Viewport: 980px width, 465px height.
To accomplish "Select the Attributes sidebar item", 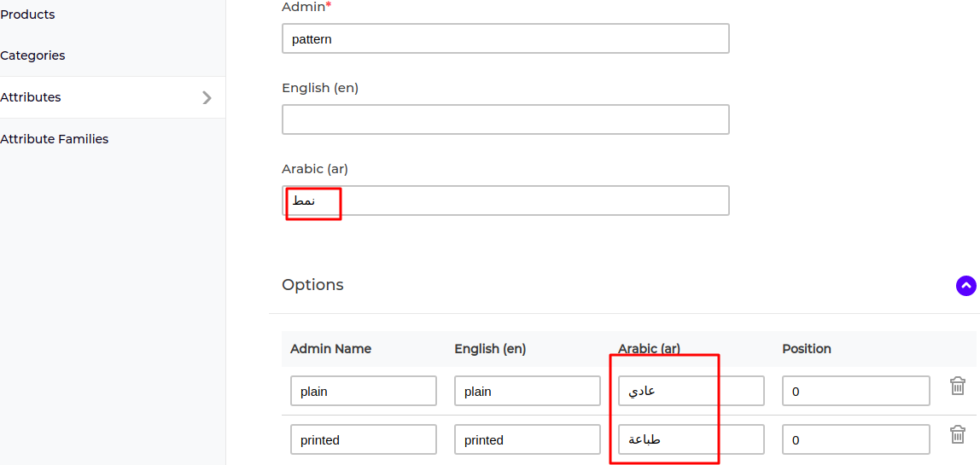I will pyautogui.click(x=113, y=97).
